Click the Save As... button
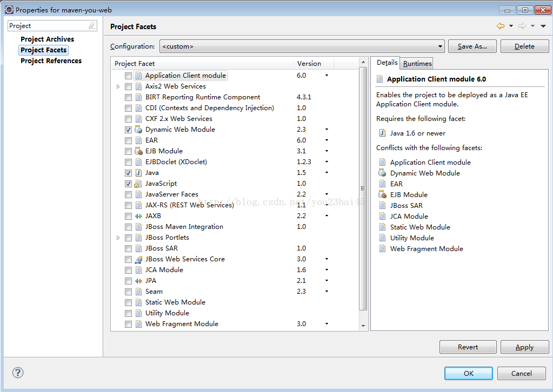This screenshot has width=553, height=392. click(x=472, y=46)
